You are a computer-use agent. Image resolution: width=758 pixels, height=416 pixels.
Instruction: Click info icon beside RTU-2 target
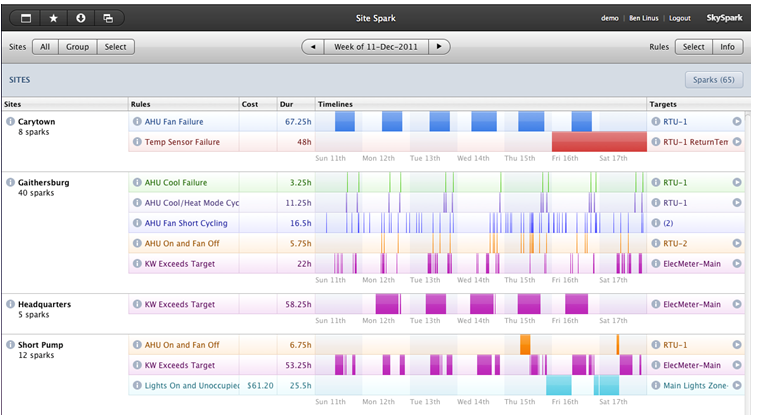tap(656, 243)
